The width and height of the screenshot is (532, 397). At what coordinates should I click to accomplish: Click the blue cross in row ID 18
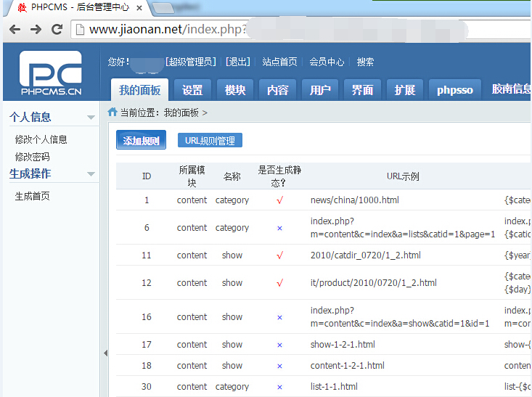[x=279, y=366]
